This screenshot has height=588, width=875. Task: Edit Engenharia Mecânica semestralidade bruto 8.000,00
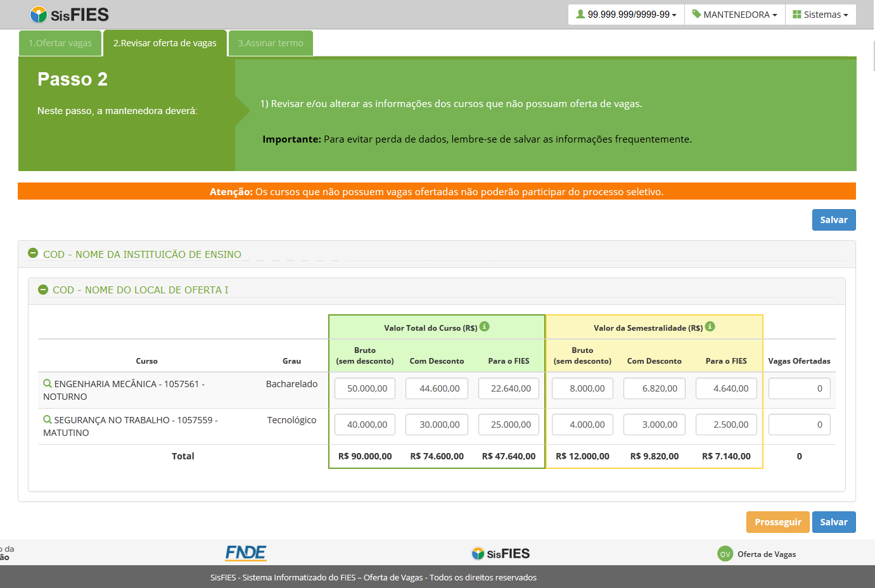click(582, 388)
